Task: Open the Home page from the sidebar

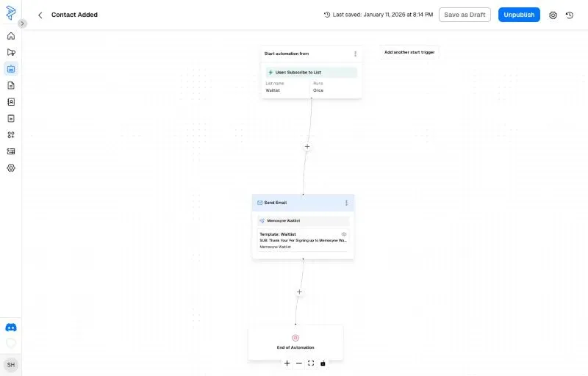Action: click(x=11, y=36)
